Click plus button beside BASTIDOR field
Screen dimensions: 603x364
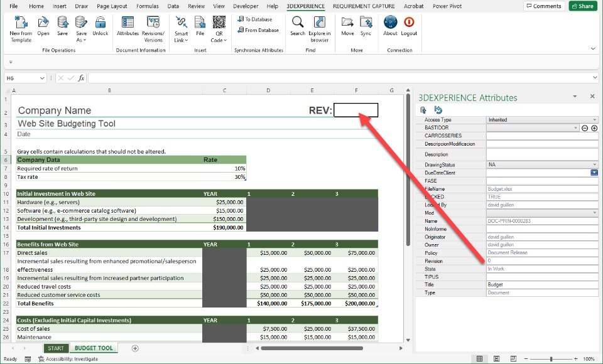click(x=594, y=128)
